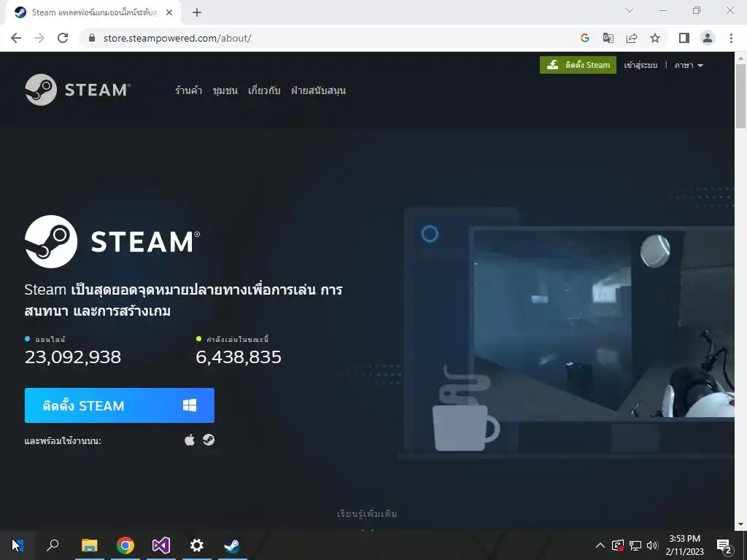Click the online count 23,092,938
The height and width of the screenshot is (560, 747).
coord(73,357)
